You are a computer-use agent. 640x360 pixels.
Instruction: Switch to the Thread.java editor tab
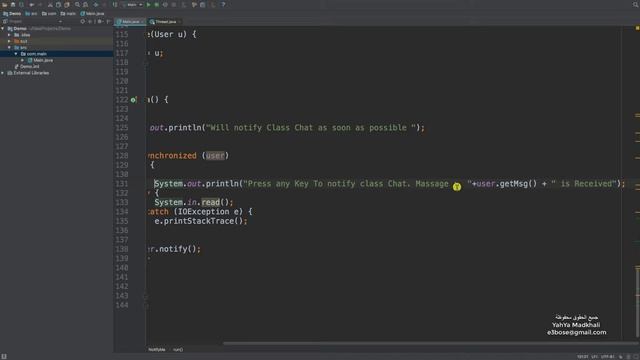pyautogui.click(x=164, y=22)
